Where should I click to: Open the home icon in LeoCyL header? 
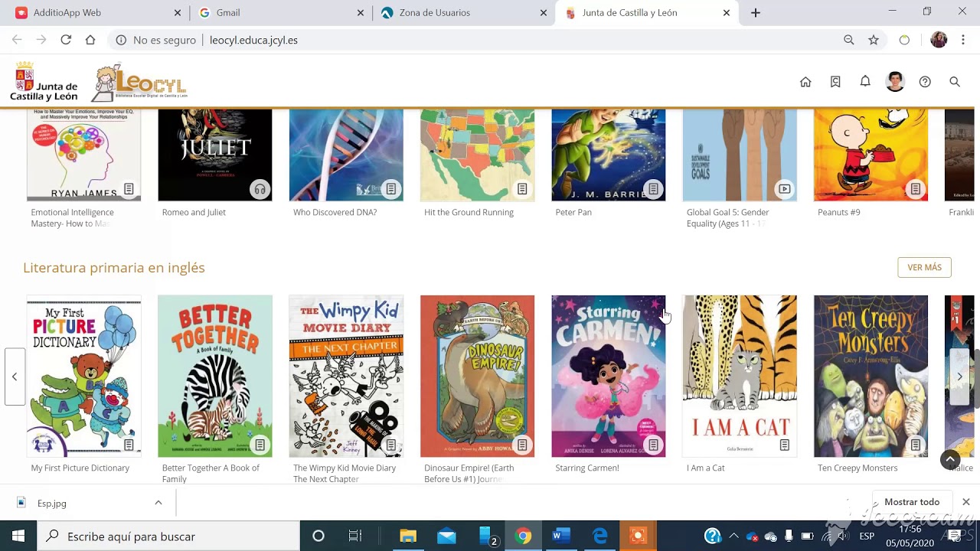tap(805, 82)
